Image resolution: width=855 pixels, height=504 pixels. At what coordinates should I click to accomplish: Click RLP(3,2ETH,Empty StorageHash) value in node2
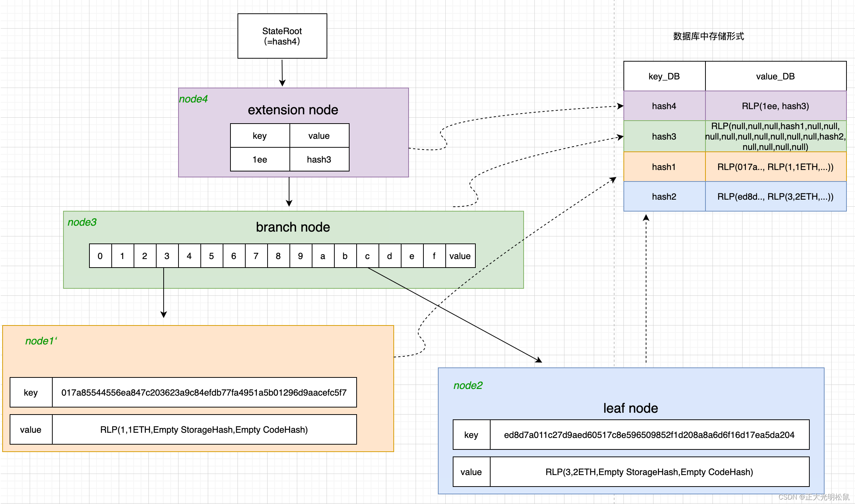tap(649, 472)
